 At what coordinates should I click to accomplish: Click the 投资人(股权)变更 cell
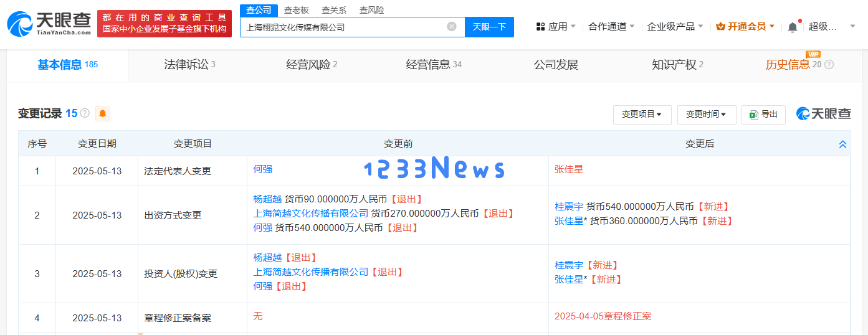point(193,274)
